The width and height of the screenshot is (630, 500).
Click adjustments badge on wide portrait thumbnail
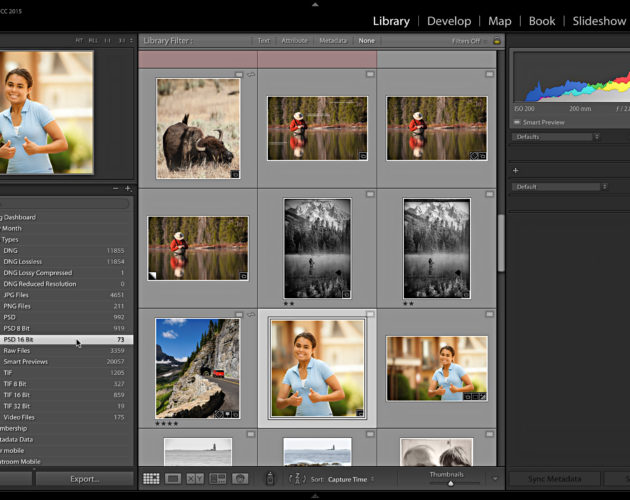(483, 396)
